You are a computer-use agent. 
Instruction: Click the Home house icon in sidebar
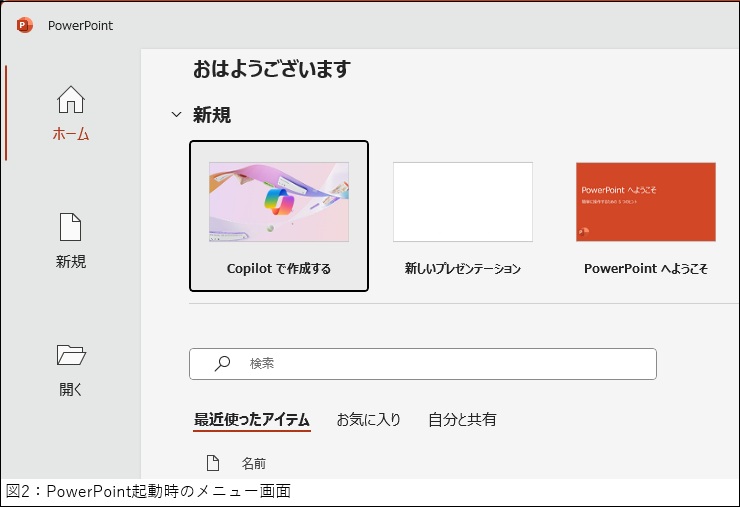[71, 100]
